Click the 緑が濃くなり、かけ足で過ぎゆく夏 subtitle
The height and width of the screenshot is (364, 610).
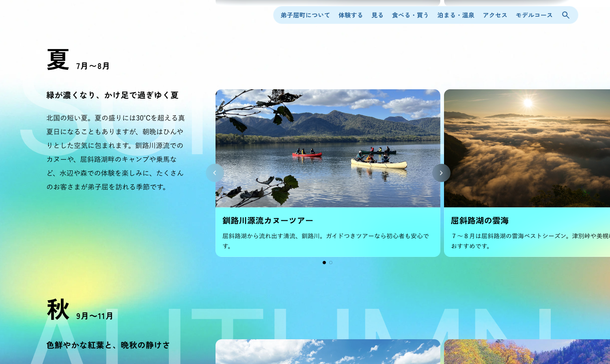(x=112, y=95)
